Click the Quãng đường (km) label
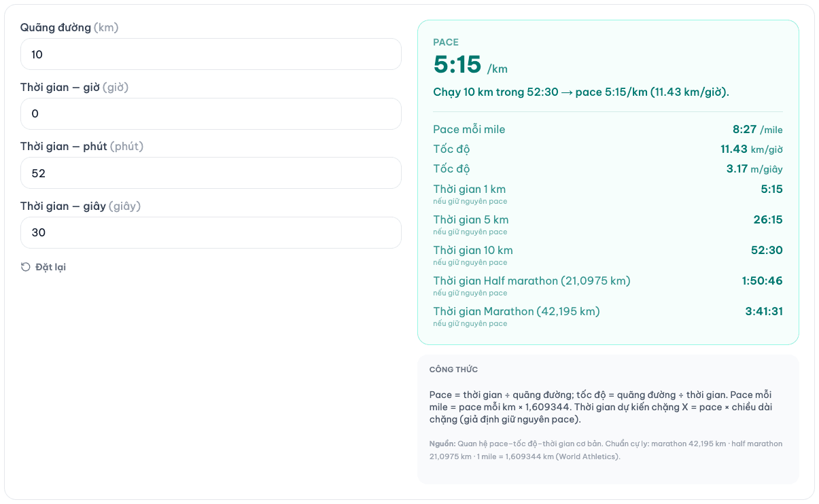 click(69, 28)
